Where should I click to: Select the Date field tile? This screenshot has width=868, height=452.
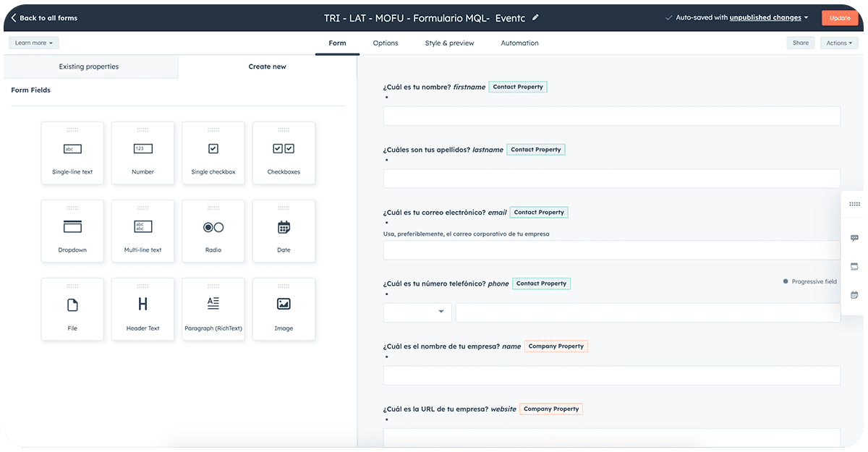[284, 231]
